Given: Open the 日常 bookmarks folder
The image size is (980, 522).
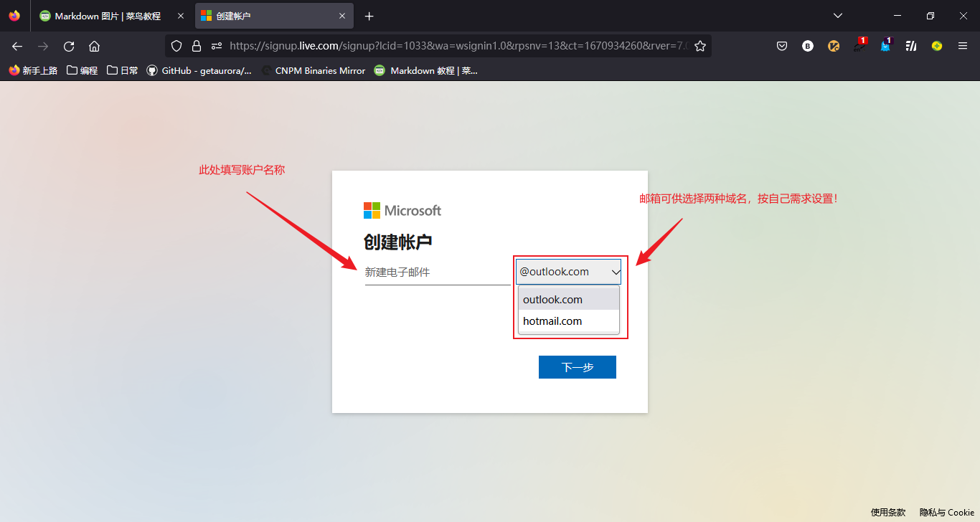Looking at the screenshot, I should [x=122, y=70].
